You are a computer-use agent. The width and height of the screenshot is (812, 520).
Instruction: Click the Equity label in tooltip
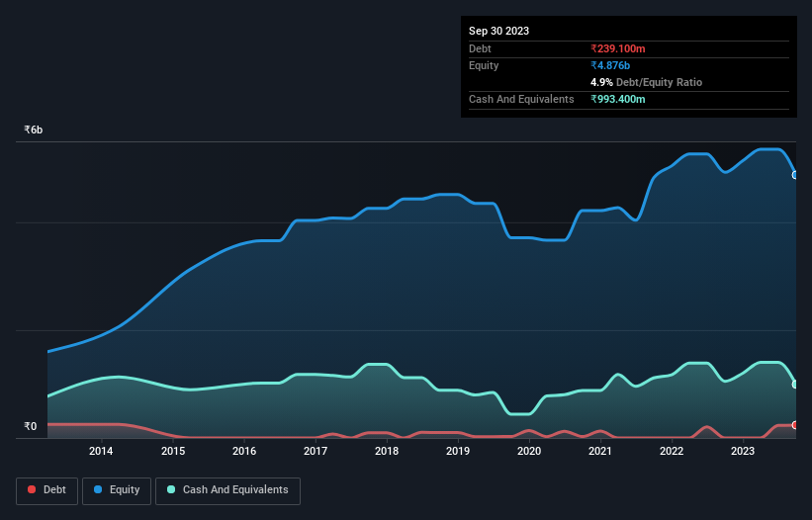click(x=484, y=65)
